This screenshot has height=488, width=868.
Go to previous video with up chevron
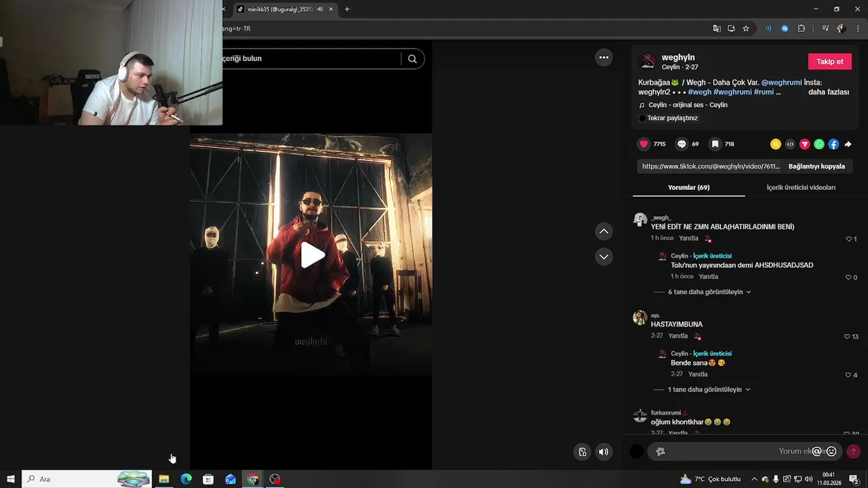[x=604, y=232]
